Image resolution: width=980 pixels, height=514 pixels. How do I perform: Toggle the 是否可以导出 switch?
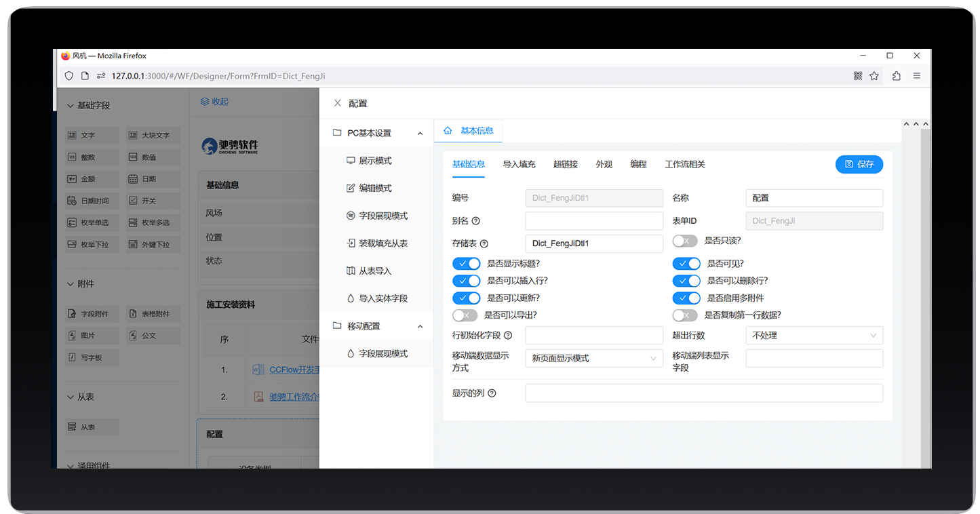[x=465, y=315]
